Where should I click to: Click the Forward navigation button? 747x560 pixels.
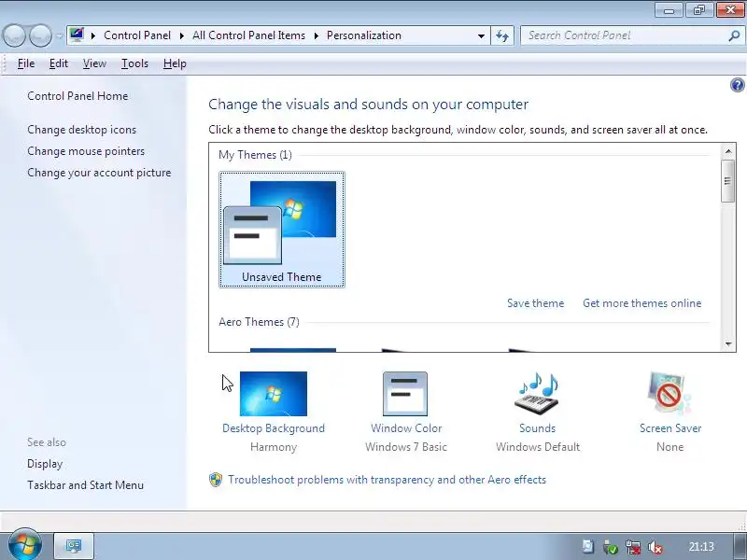[40, 35]
